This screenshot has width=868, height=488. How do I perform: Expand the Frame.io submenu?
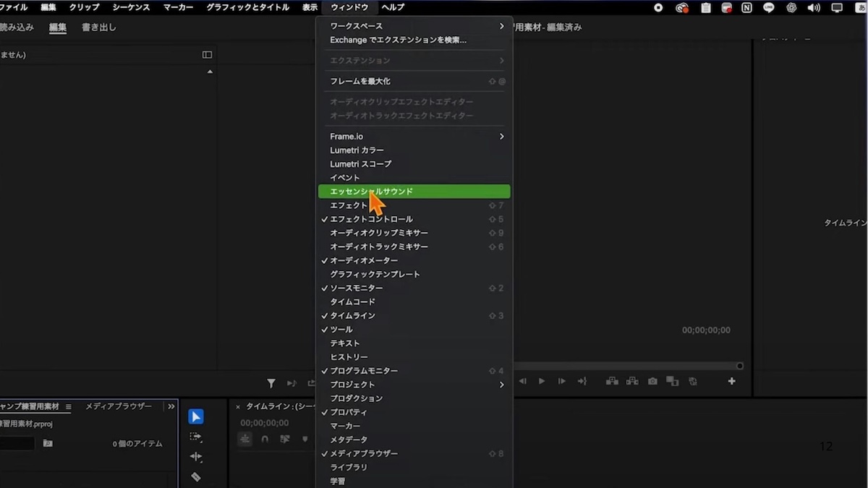414,136
